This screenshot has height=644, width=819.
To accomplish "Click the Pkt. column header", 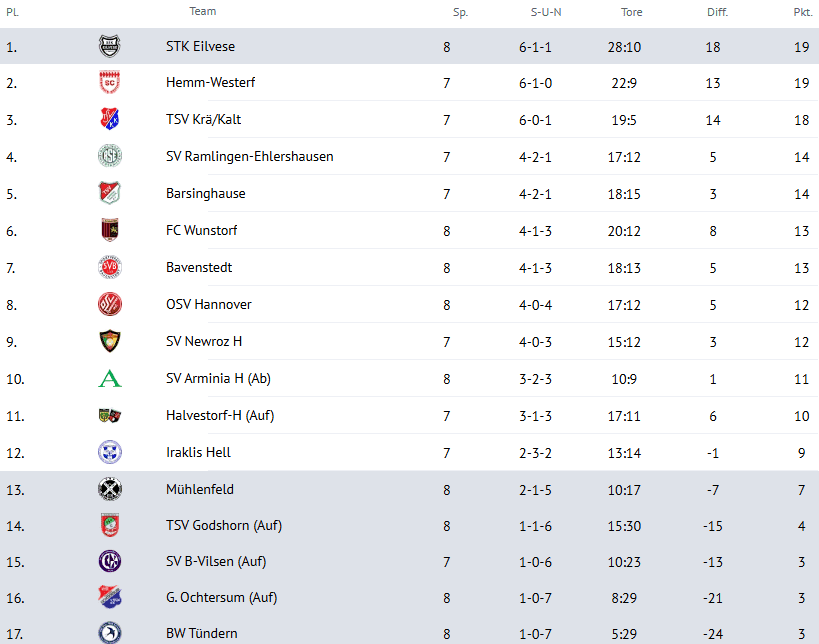I will (x=802, y=13).
